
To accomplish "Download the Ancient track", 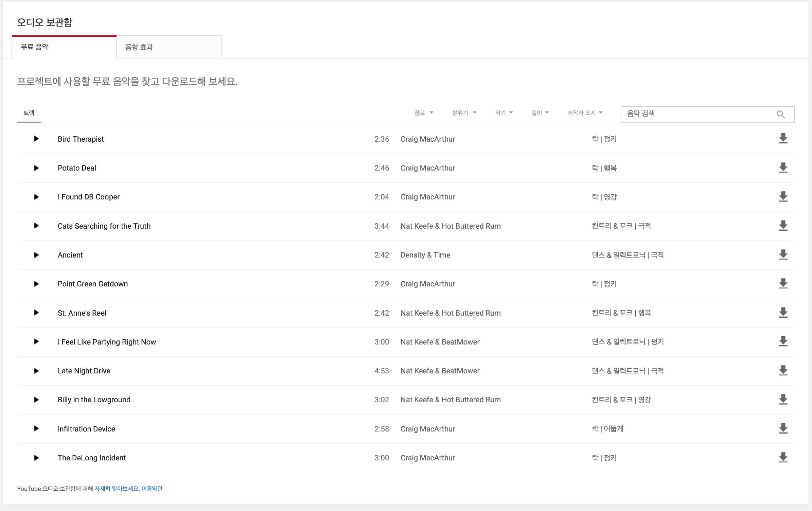I will tap(783, 254).
